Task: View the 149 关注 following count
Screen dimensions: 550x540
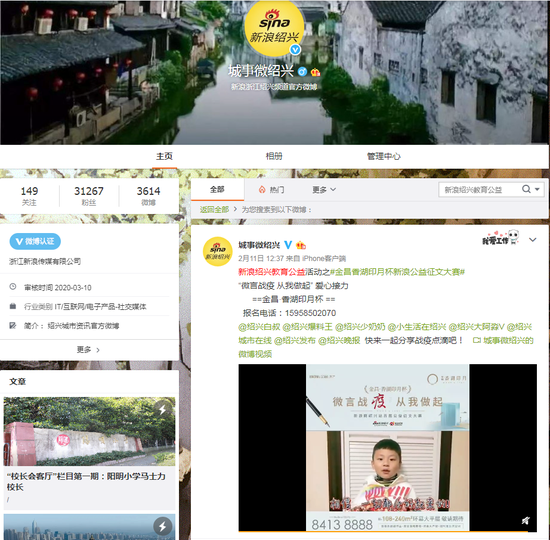Action: pos(29,196)
